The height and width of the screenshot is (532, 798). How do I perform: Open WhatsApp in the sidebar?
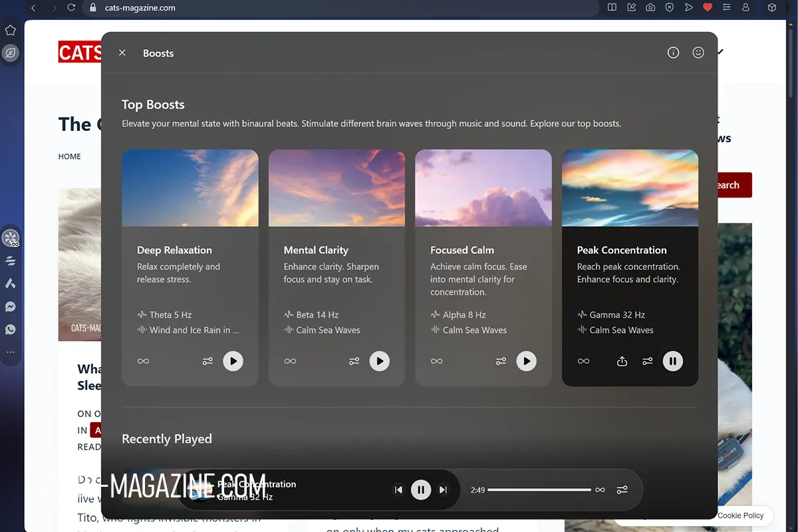11,329
